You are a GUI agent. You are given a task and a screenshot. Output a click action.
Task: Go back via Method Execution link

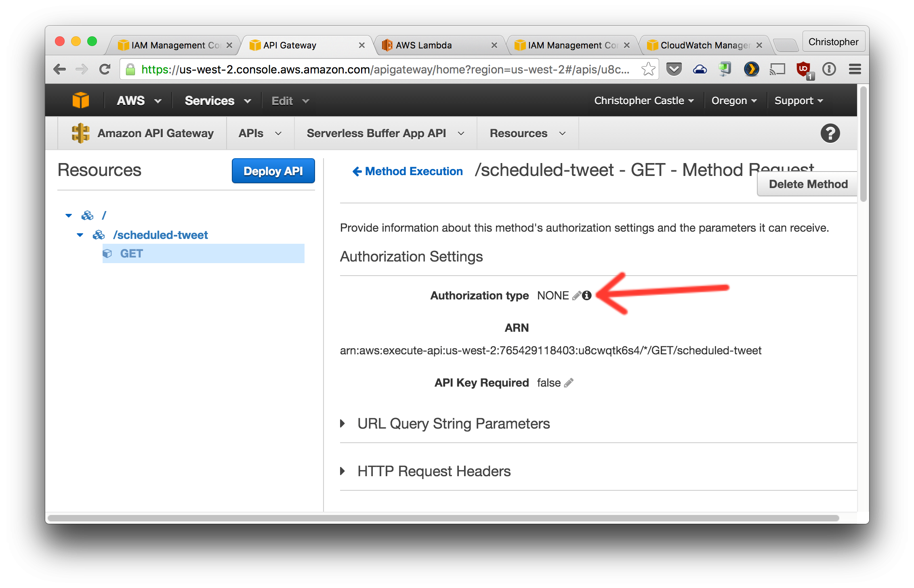pyautogui.click(x=408, y=171)
